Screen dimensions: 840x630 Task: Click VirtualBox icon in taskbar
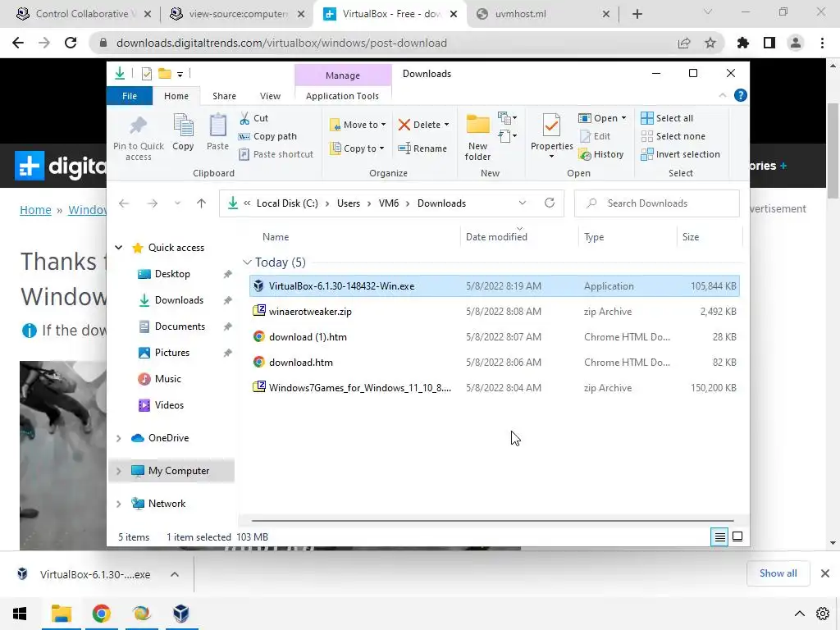181,614
